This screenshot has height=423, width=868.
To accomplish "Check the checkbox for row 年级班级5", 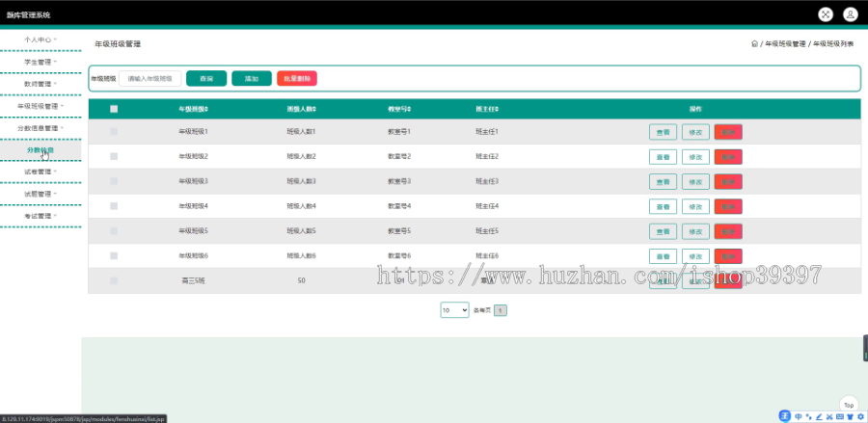I will 114,230.
